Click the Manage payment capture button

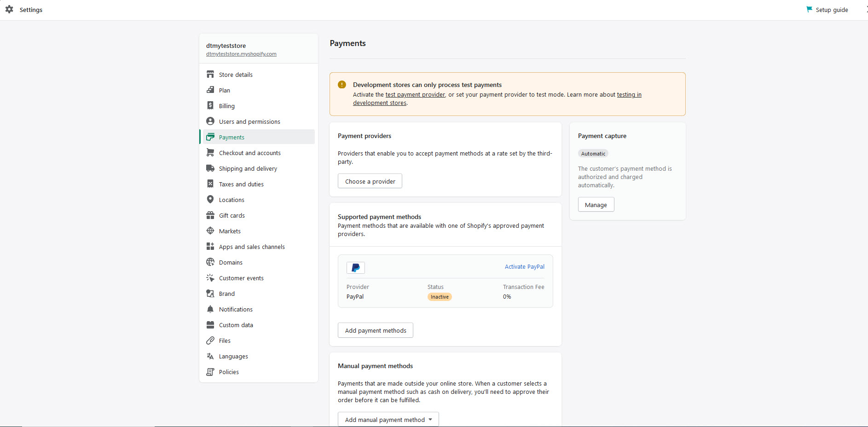pos(596,205)
